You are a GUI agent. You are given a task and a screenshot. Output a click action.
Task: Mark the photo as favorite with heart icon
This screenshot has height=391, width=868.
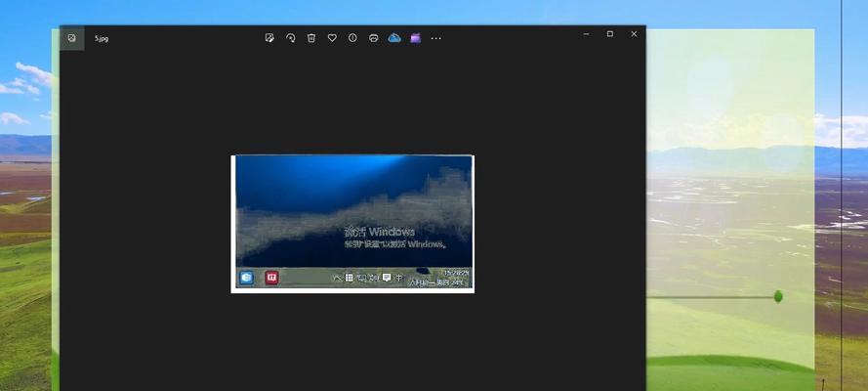pos(332,38)
